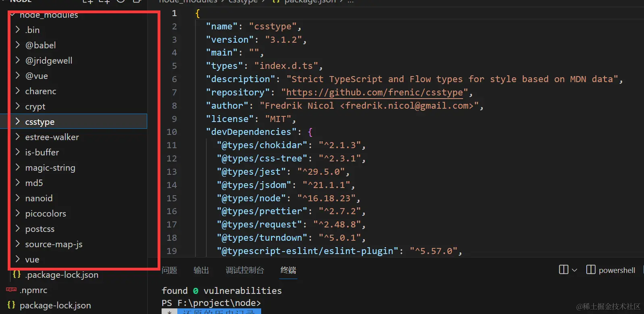
Task: Click the terminal prompt PS F:\project\node>
Action: click(x=211, y=303)
